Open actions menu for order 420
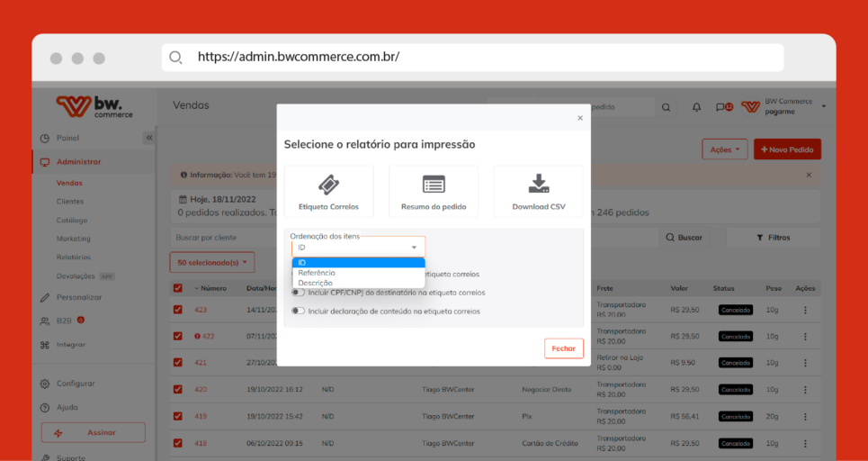 (x=805, y=390)
